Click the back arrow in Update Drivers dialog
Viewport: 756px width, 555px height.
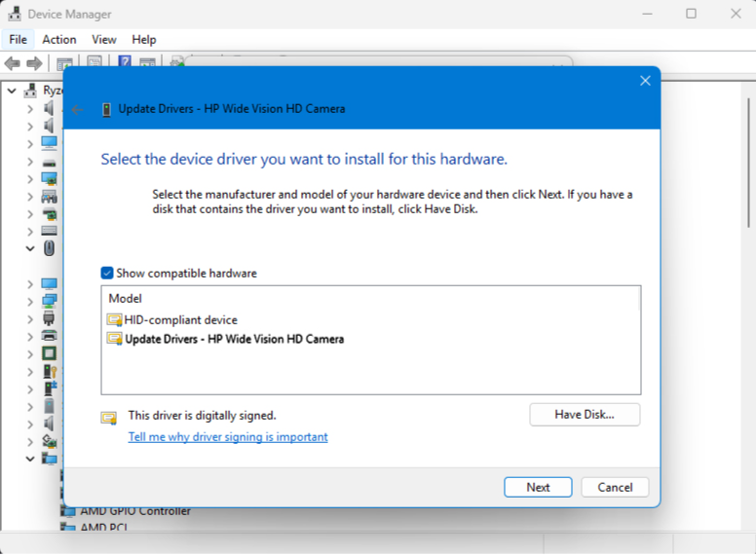pos(77,110)
